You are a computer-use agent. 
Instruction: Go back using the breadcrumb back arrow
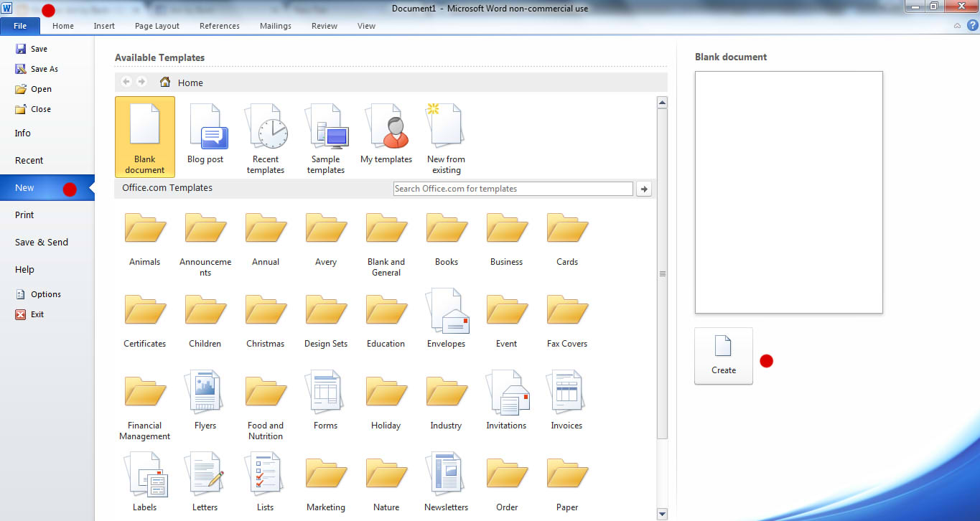click(x=126, y=82)
